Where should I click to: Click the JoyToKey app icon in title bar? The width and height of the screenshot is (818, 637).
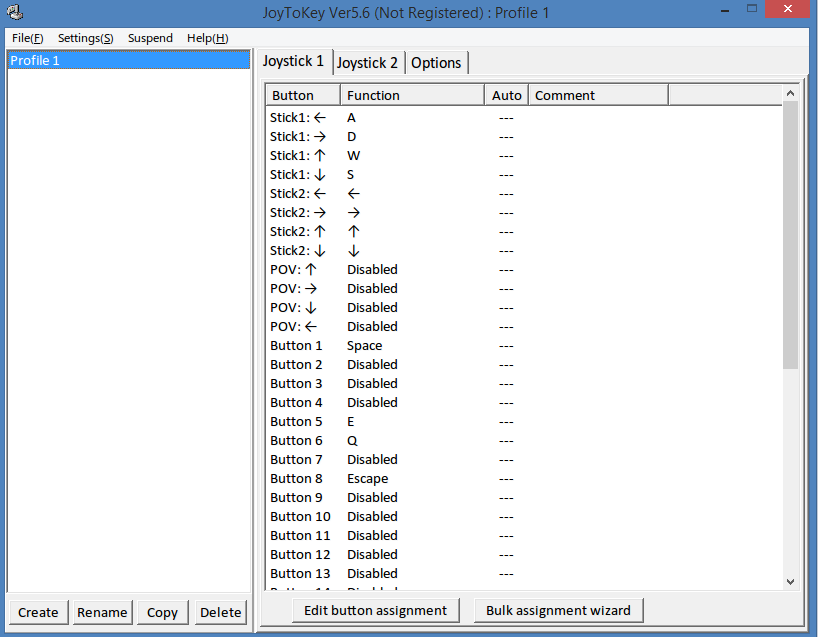16,11
